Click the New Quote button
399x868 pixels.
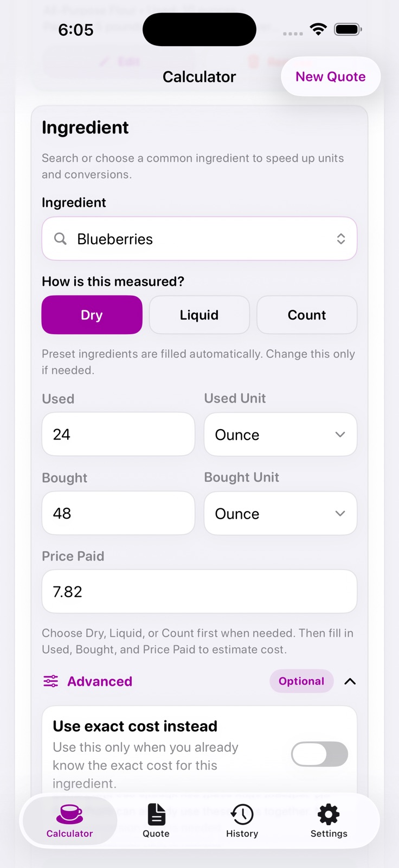pyautogui.click(x=331, y=76)
